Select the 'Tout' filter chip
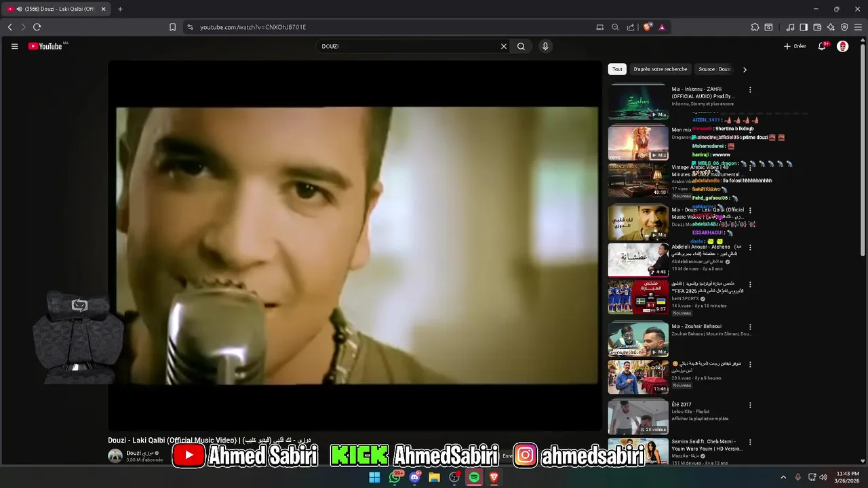The height and width of the screenshot is (488, 868). click(x=617, y=69)
